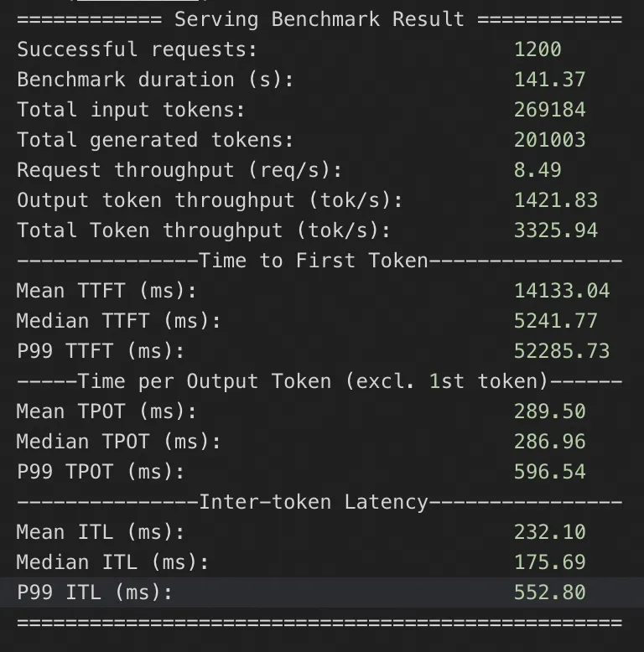Select the Median ITL value 175.69

(x=549, y=562)
